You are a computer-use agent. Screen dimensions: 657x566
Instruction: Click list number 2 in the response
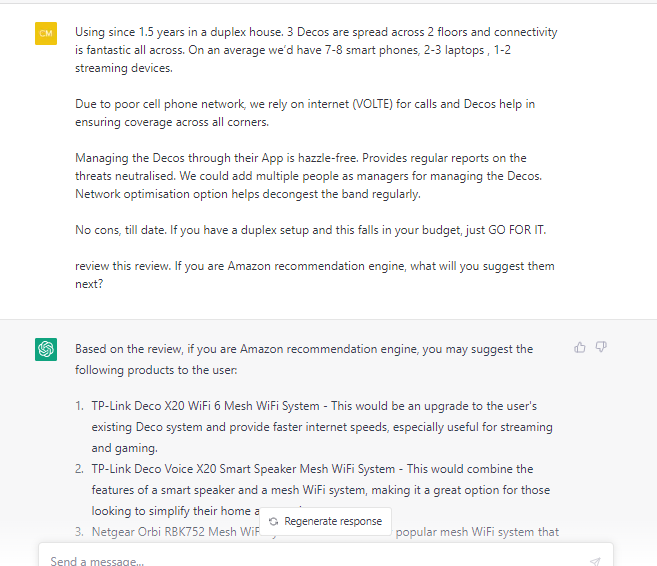tap(80, 468)
